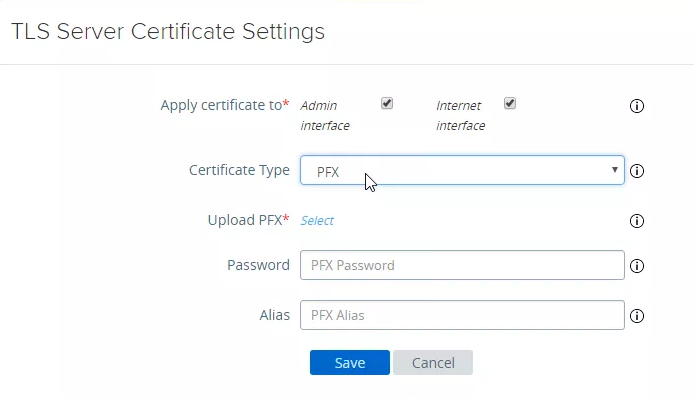This screenshot has height=398, width=694.
Task: Click the Select link to upload PFX
Action: pyautogui.click(x=317, y=220)
